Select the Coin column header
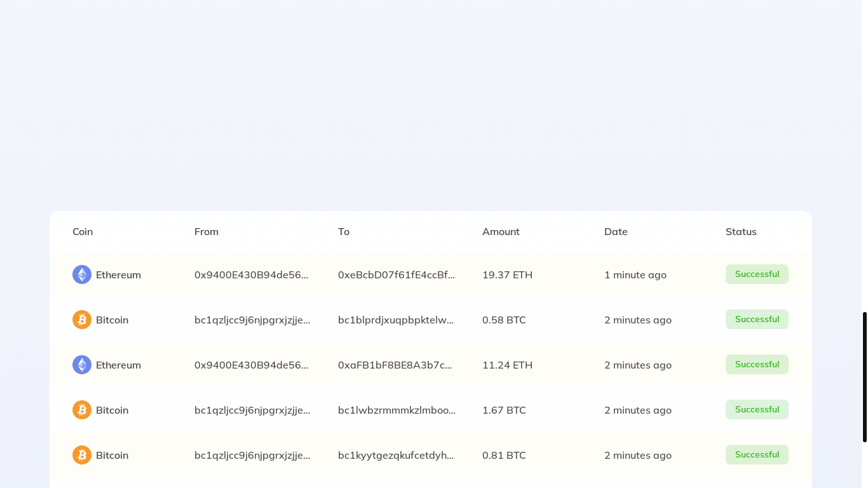 click(x=83, y=232)
